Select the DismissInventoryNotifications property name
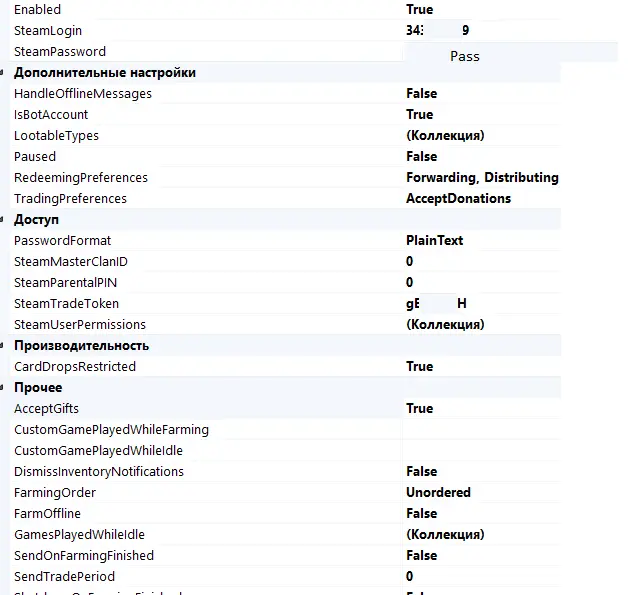The height and width of the screenshot is (595, 628). (x=99, y=472)
